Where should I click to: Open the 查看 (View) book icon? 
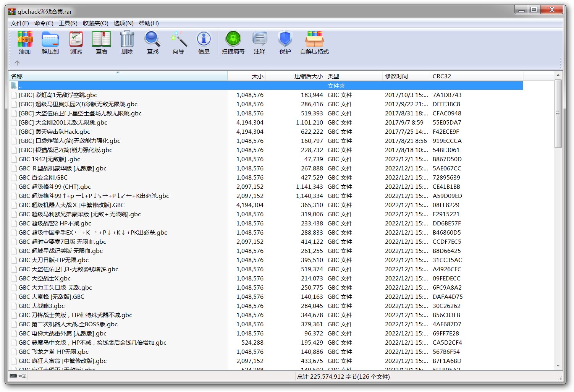click(x=102, y=39)
